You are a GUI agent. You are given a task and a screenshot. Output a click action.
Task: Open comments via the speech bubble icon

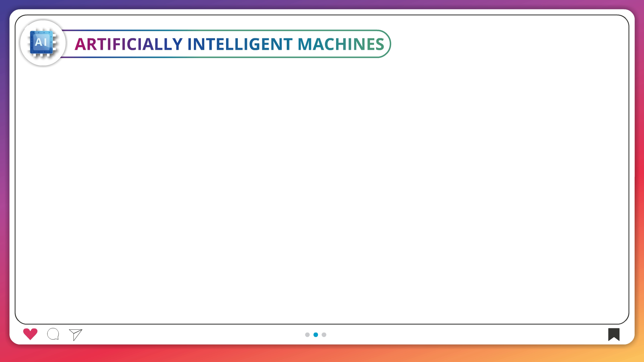pos(53,334)
